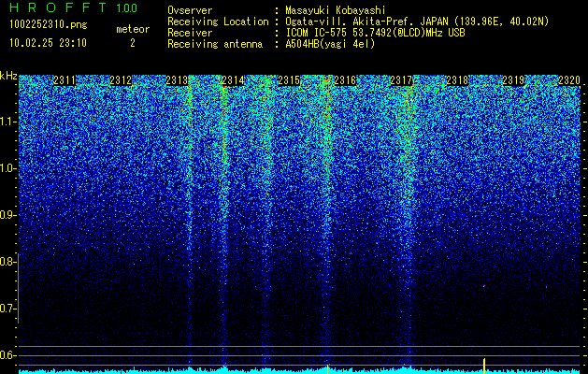
Task: Click the Receiving antenna field label
Action: coord(215,44)
